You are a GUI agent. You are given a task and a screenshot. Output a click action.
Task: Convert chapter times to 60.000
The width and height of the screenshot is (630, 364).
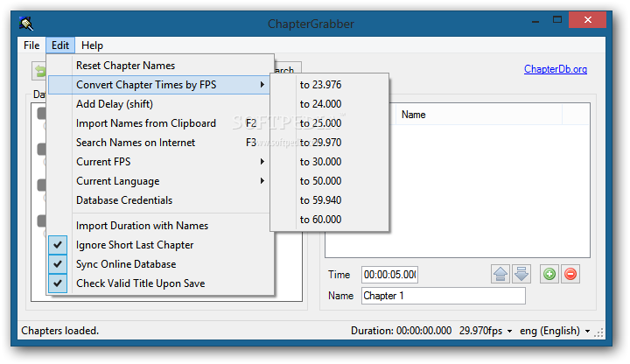point(330,220)
